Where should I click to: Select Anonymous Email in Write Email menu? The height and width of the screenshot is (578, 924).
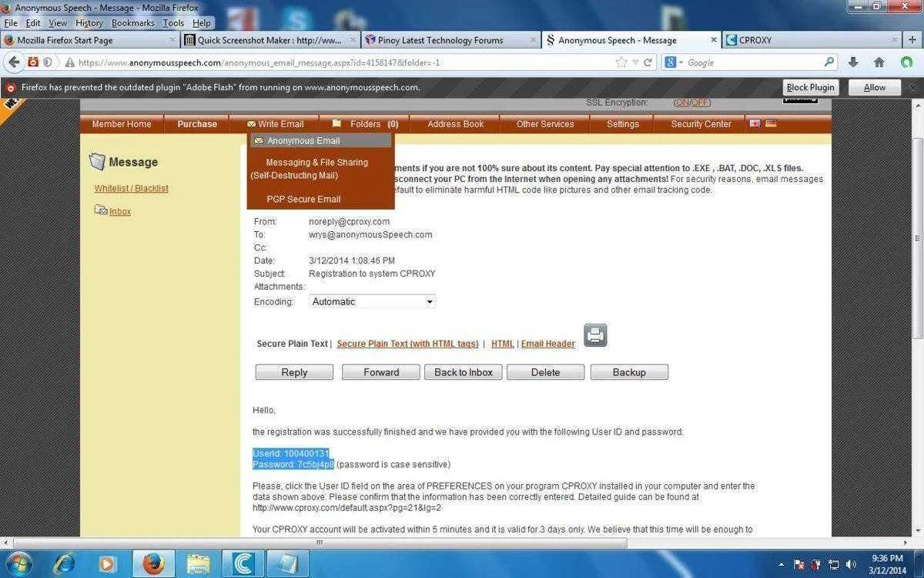pyautogui.click(x=320, y=140)
